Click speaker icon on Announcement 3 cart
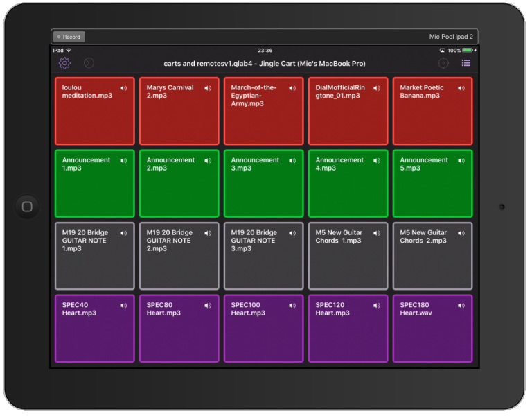The height and width of the screenshot is (416, 532). 292,161
